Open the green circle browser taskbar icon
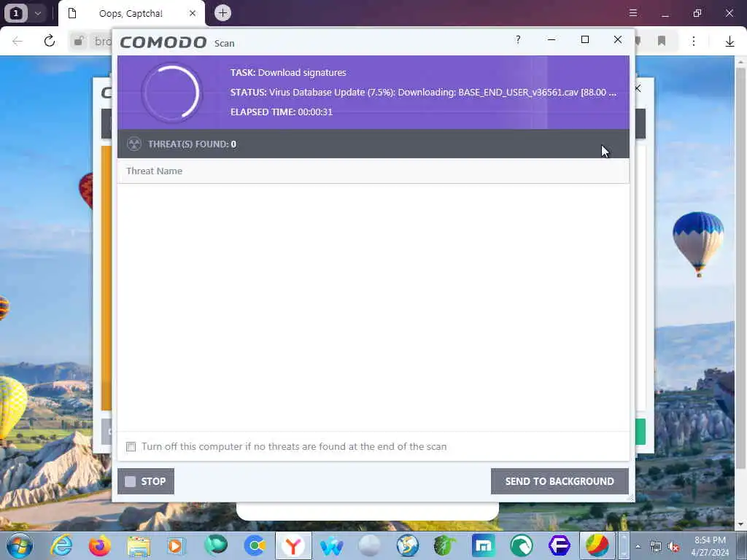This screenshot has width=747, height=560. click(521, 545)
